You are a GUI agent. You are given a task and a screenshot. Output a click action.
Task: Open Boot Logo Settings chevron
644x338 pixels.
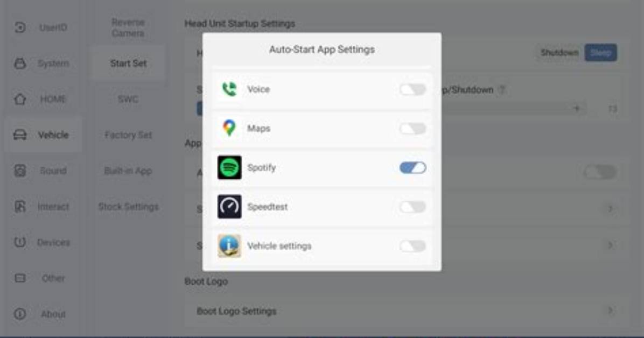[610, 311]
